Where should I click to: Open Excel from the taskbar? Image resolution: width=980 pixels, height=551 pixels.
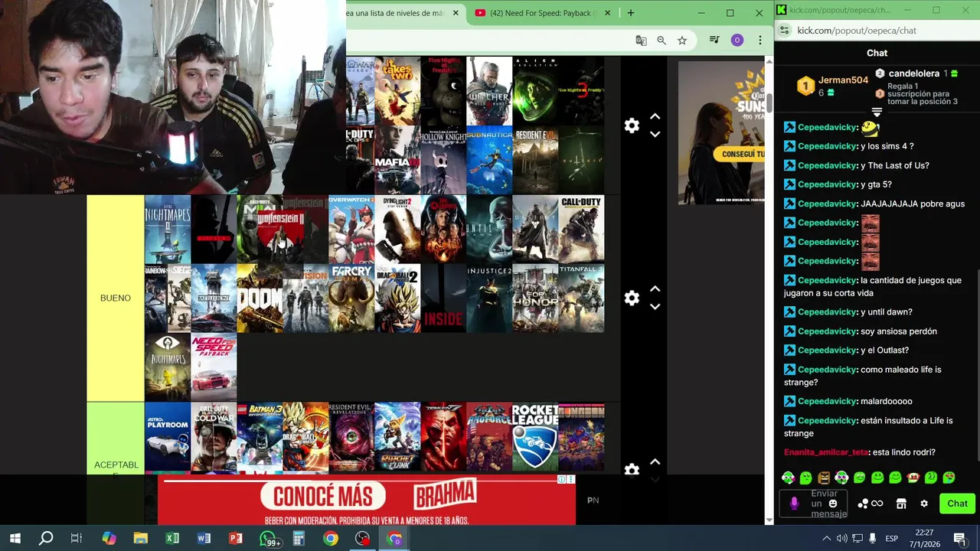pyautogui.click(x=172, y=539)
